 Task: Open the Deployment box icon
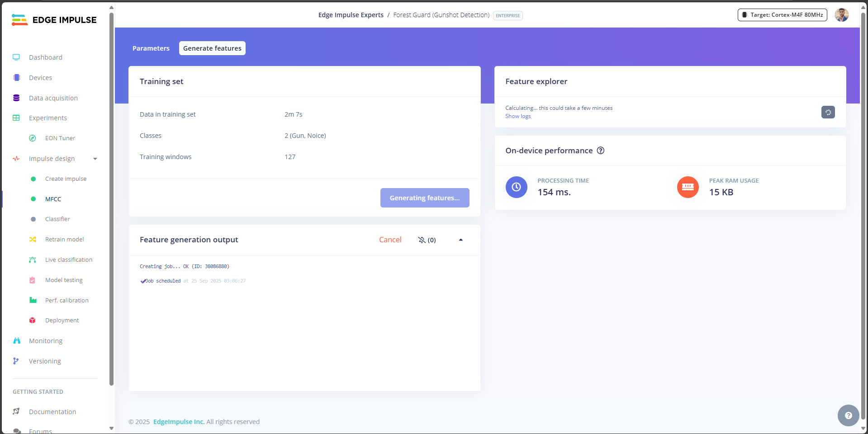(x=33, y=321)
